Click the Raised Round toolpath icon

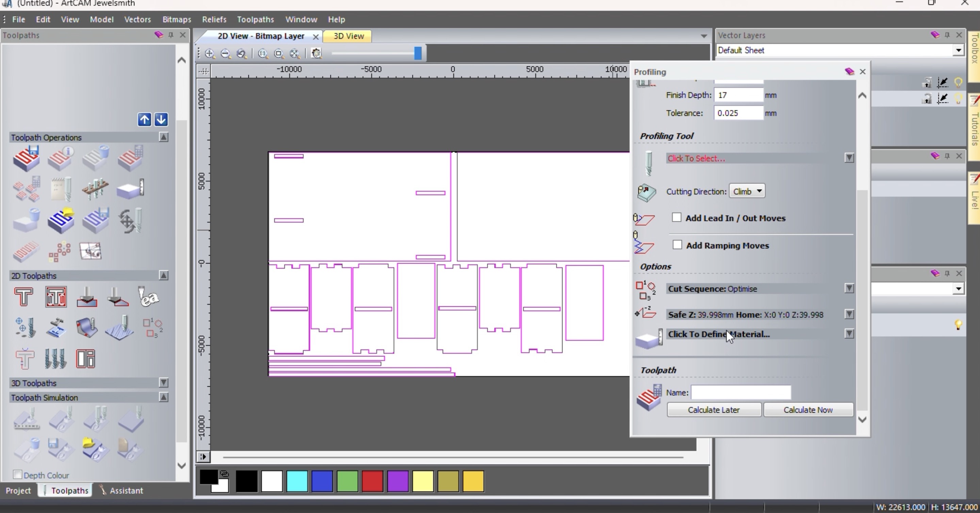pos(87,327)
